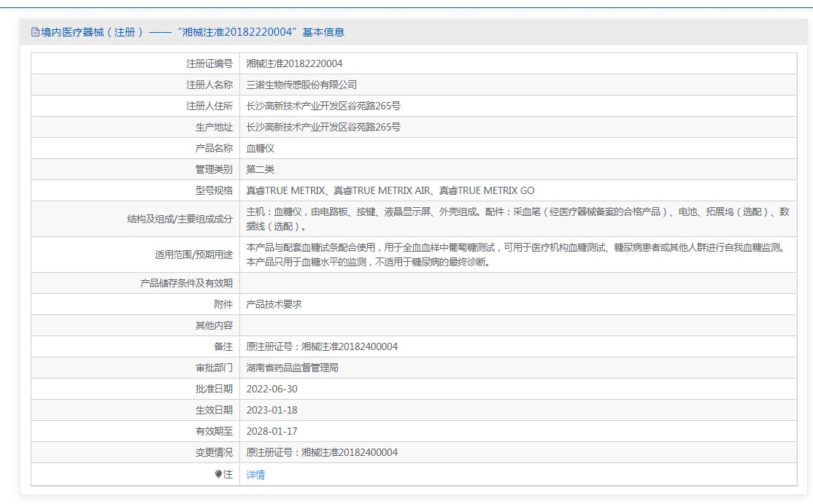Select 原注册证号 text in the 变更情况 row
The width and height of the screenshot is (813, 504).
click(322, 453)
